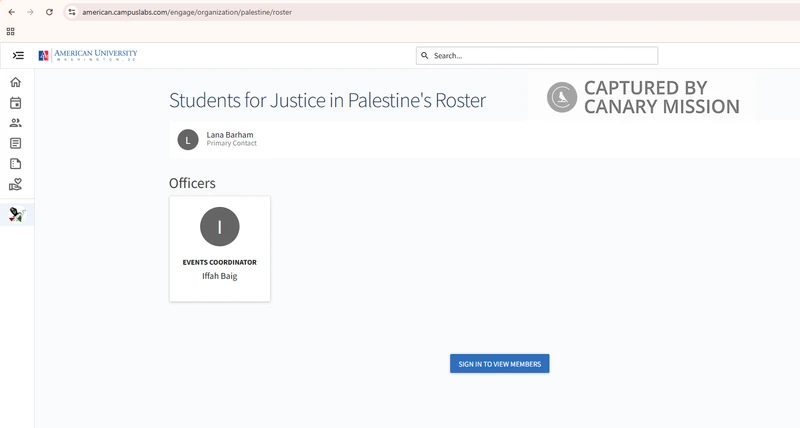This screenshot has height=428, width=800.
Task: Select the Iffah Baig officer name
Action: tap(219, 276)
